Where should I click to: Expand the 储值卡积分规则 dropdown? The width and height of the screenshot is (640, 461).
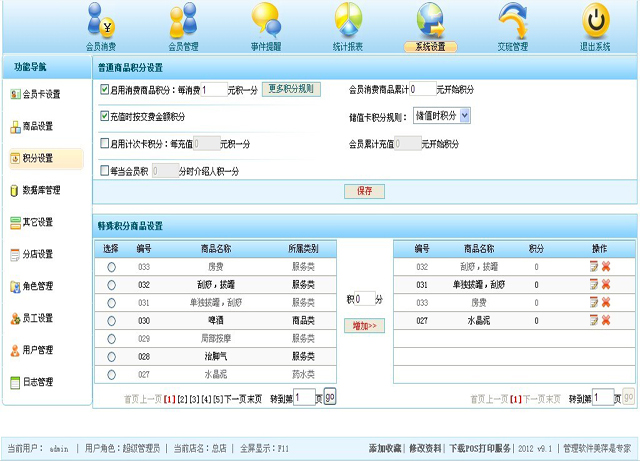[x=465, y=116]
